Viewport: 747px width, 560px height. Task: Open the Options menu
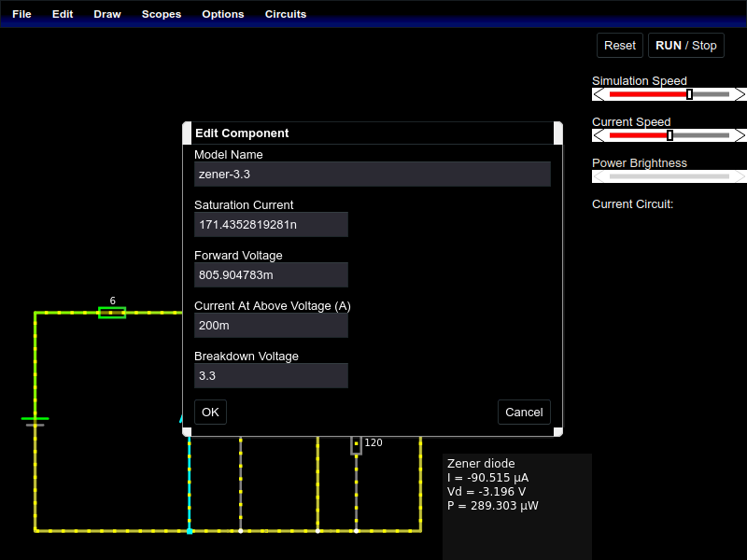point(223,14)
